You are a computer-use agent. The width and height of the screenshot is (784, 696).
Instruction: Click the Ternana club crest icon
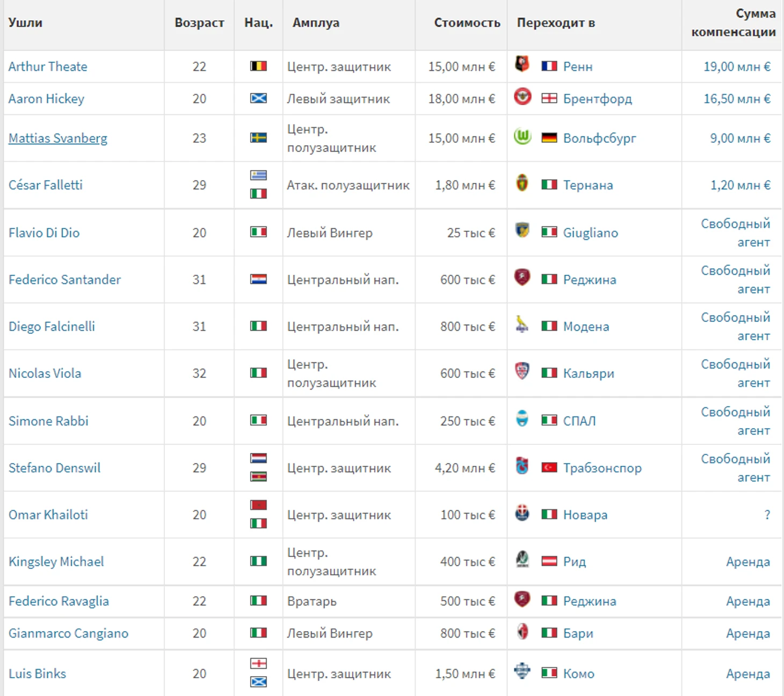pos(522,184)
